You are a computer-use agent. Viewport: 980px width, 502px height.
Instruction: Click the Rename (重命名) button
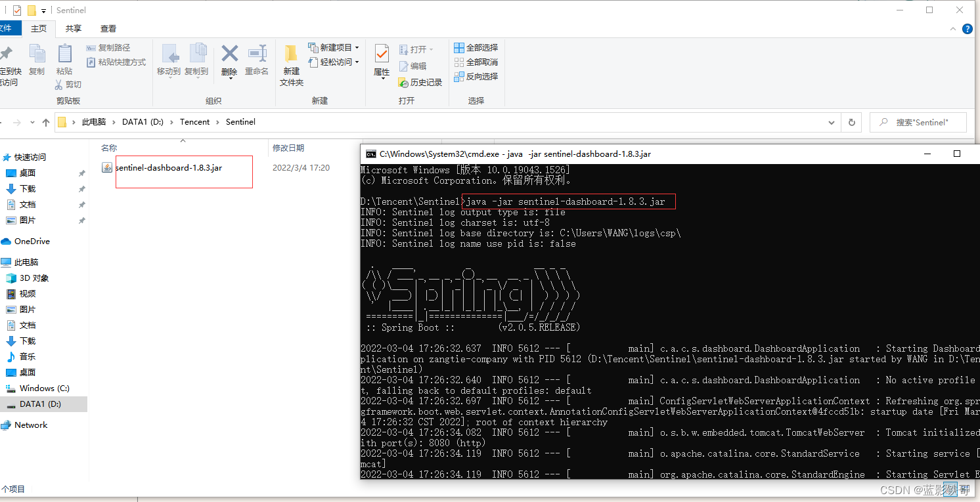click(x=257, y=61)
